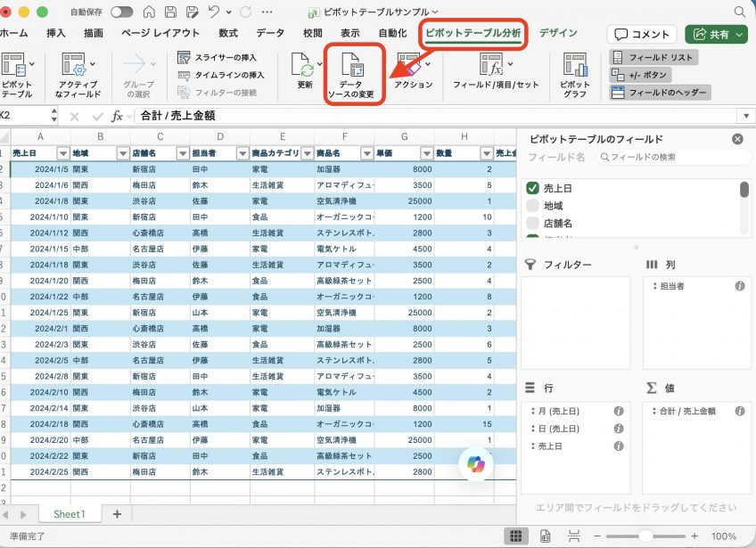Uncheck the 売上日 field checkbox
Image resolution: width=756 pixels, height=548 pixels.
[x=533, y=188]
